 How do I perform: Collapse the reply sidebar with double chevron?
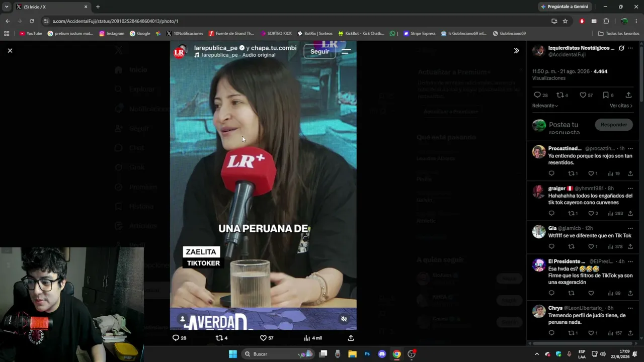516,51
